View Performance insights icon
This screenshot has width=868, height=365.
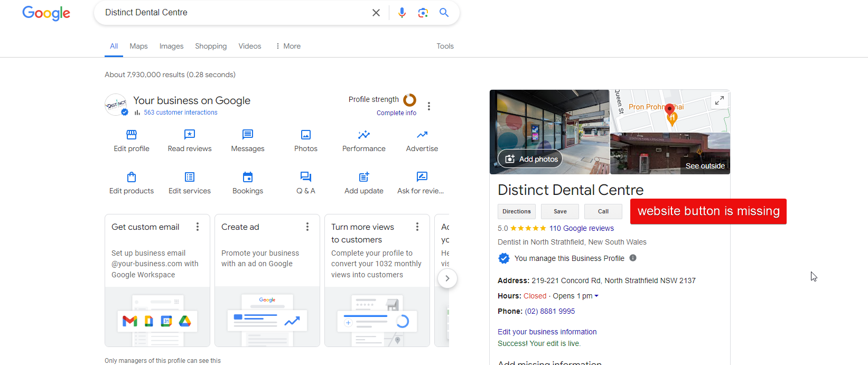[x=364, y=135]
